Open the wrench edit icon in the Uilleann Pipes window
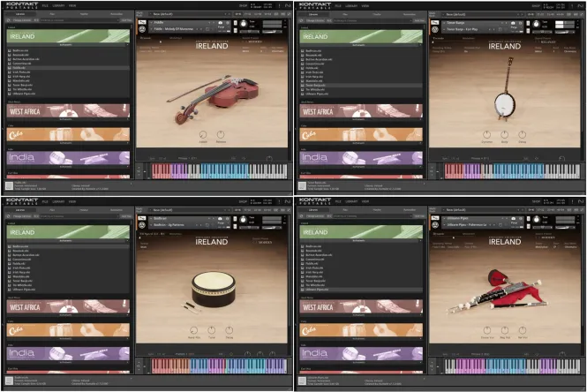This screenshot has width=587, height=392. (x=434, y=218)
